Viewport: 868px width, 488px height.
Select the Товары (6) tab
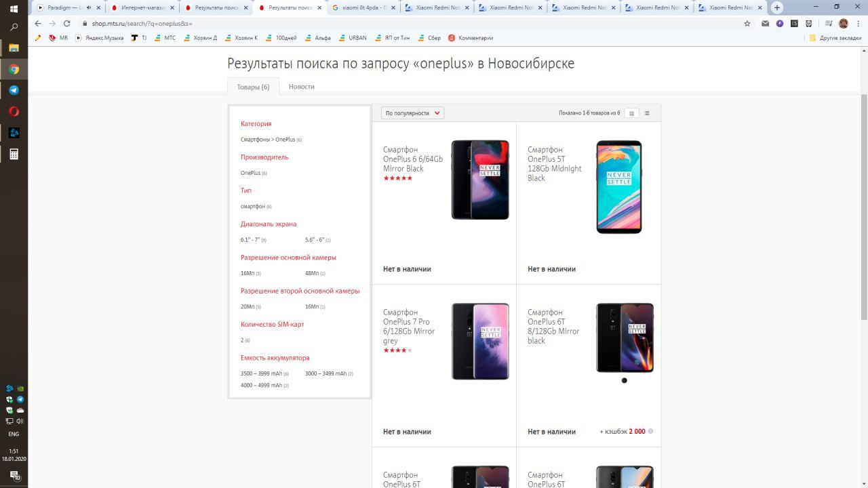pos(253,87)
